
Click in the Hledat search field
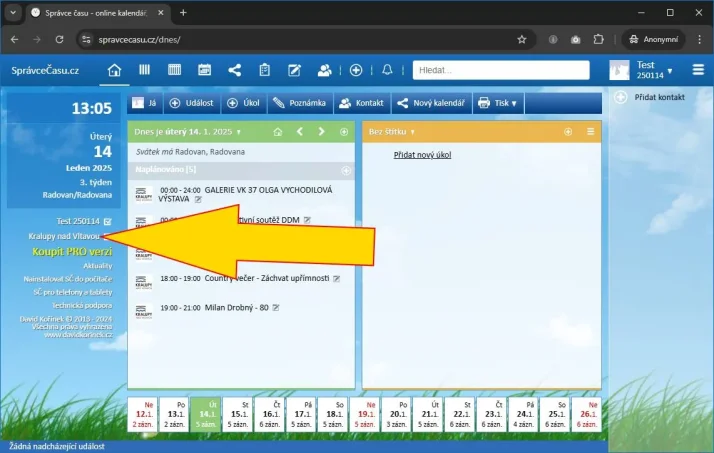pyautogui.click(x=500, y=70)
